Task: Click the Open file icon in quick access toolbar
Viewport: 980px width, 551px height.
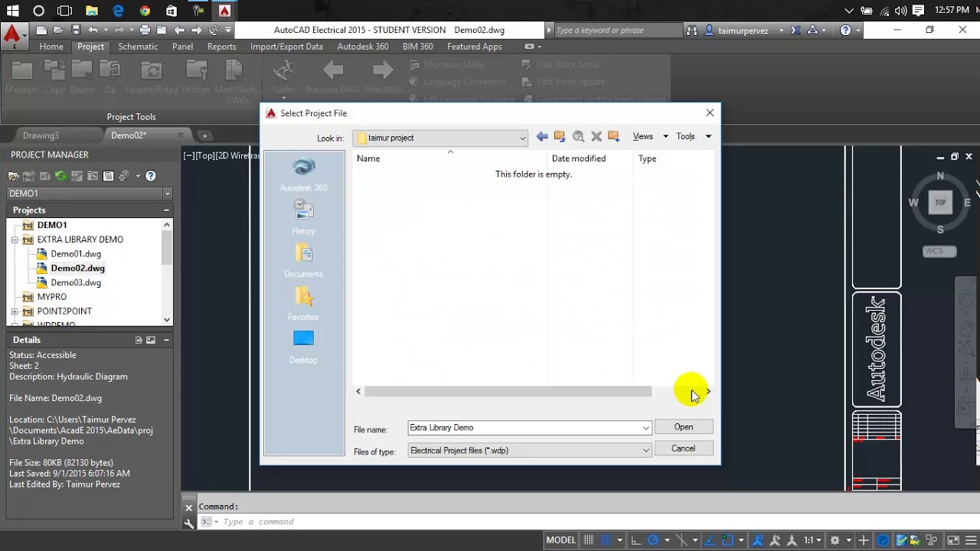Action: pos(58,30)
